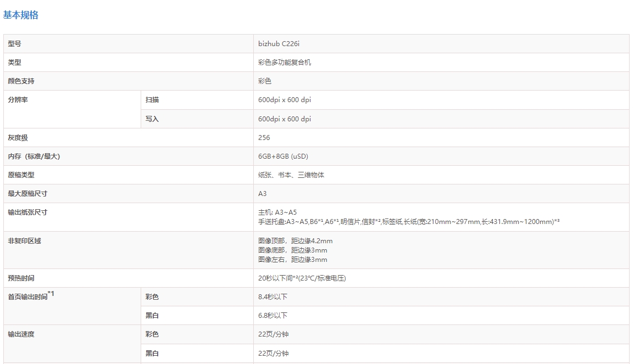Click the 原稿类型 row label
The width and height of the screenshot is (634, 364).
21,175
